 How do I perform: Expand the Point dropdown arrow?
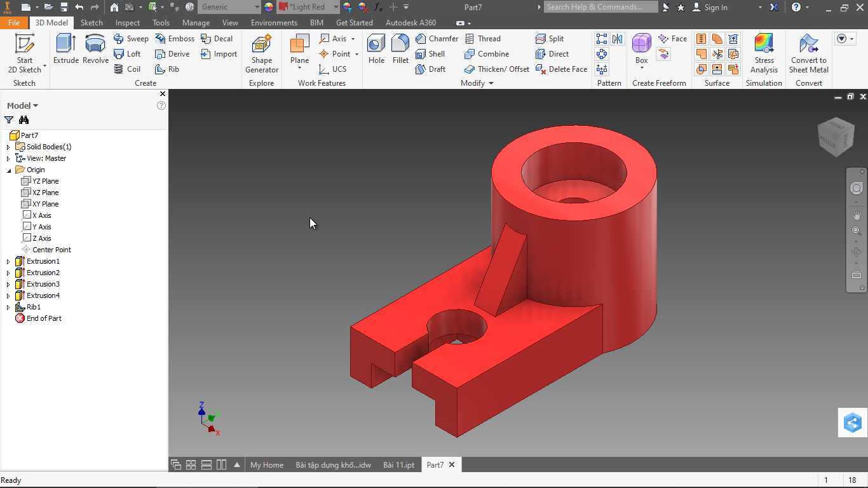pyautogui.click(x=356, y=54)
